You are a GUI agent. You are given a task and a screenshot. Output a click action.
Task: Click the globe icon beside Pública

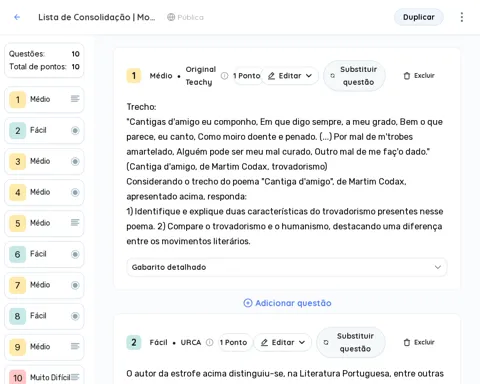coord(171,17)
